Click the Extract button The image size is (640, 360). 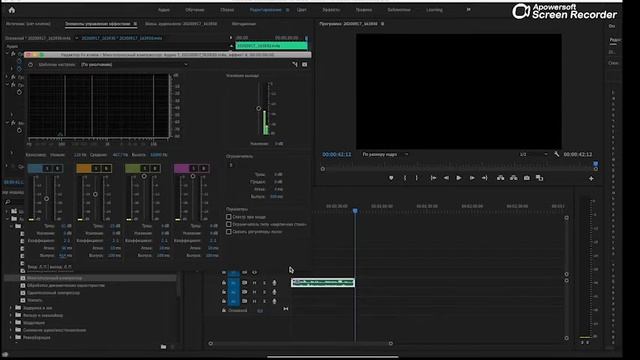tap(513, 178)
